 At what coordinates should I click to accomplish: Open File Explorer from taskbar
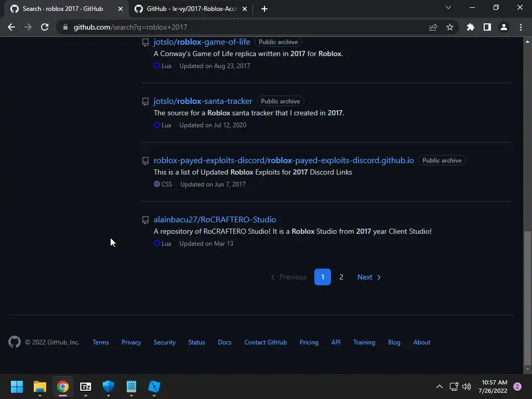(x=39, y=387)
